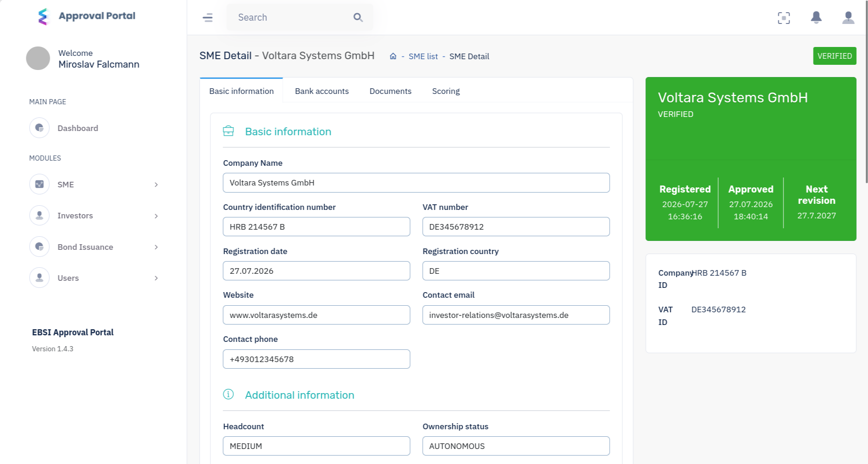Click the Investors module icon
868x464 pixels.
(39, 216)
